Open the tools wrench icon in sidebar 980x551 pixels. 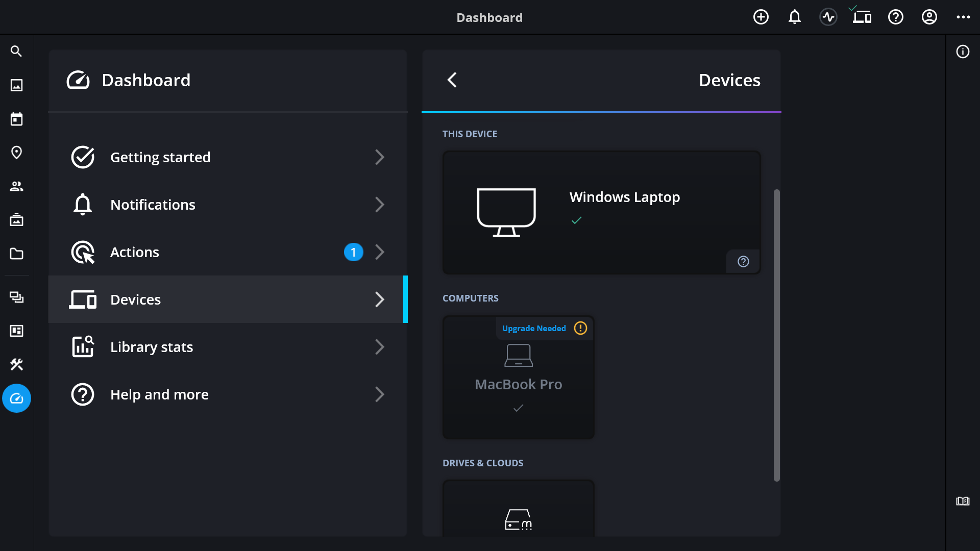point(16,364)
